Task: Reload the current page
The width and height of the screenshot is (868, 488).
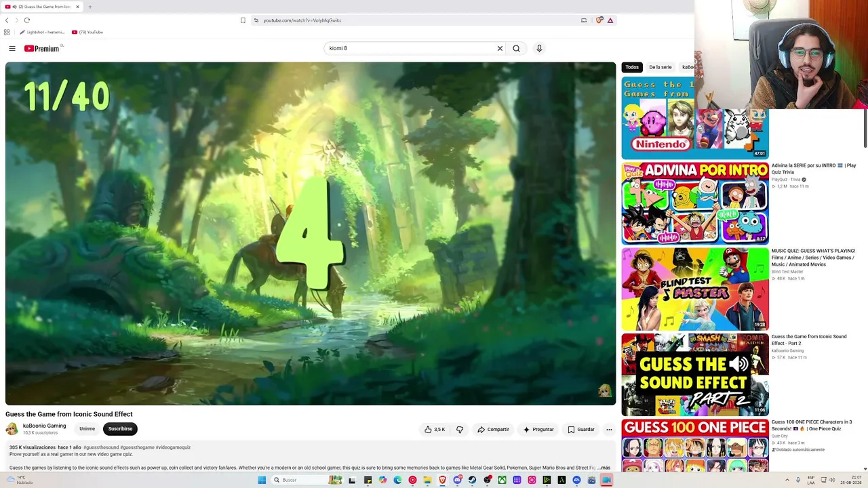Action: [27, 20]
